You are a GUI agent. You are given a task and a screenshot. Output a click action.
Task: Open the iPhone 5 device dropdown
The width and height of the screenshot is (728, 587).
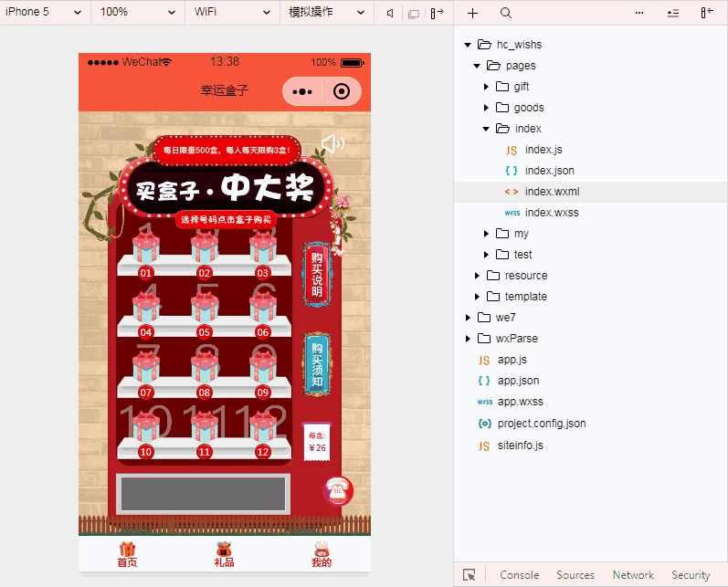tap(44, 12)
